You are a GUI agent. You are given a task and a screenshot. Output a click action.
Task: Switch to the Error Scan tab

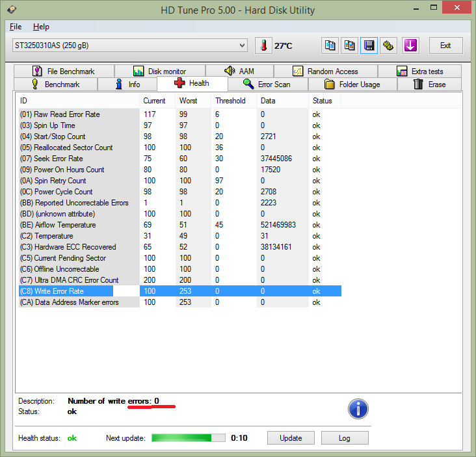[267, 85]
